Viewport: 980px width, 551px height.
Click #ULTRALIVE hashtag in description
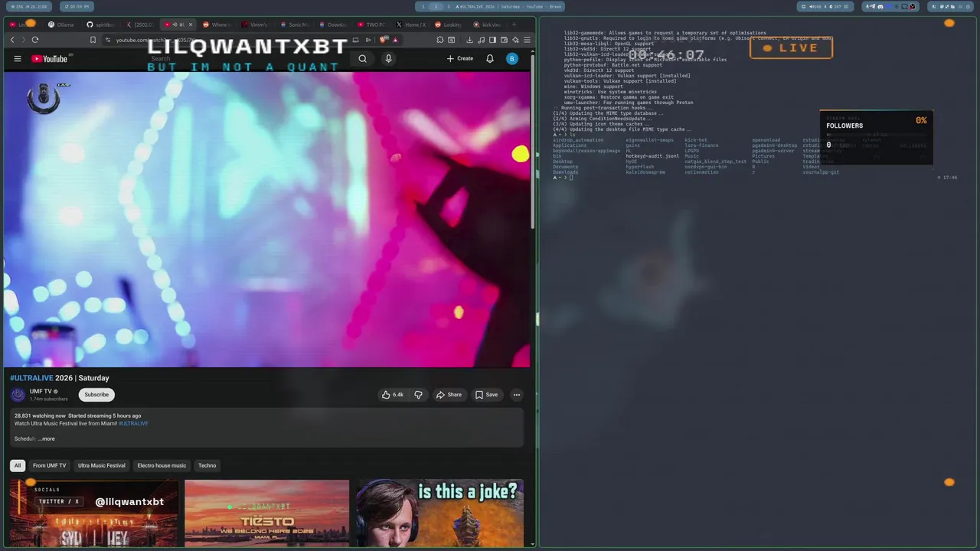(133, 423)
